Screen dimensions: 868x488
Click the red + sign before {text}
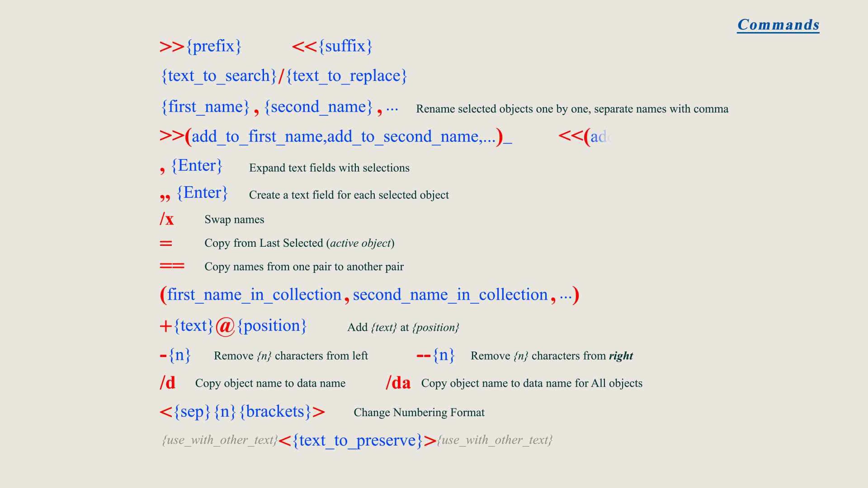tap(165, 326)
